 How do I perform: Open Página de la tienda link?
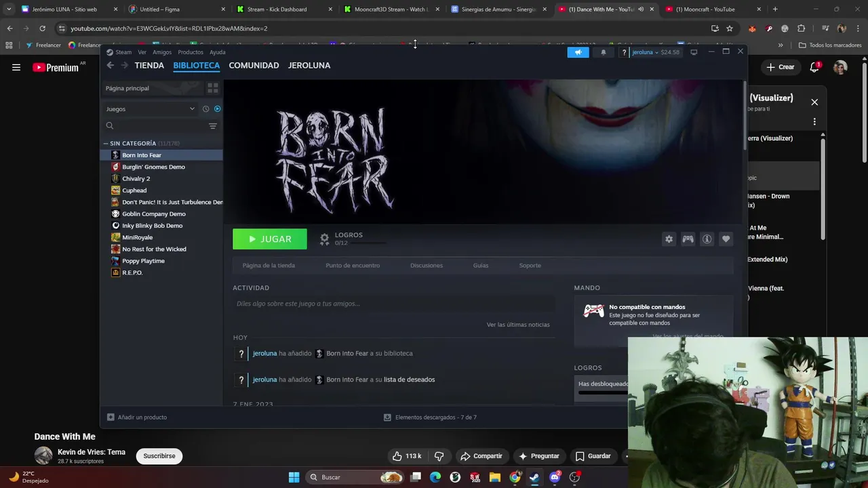pos(269,266)
